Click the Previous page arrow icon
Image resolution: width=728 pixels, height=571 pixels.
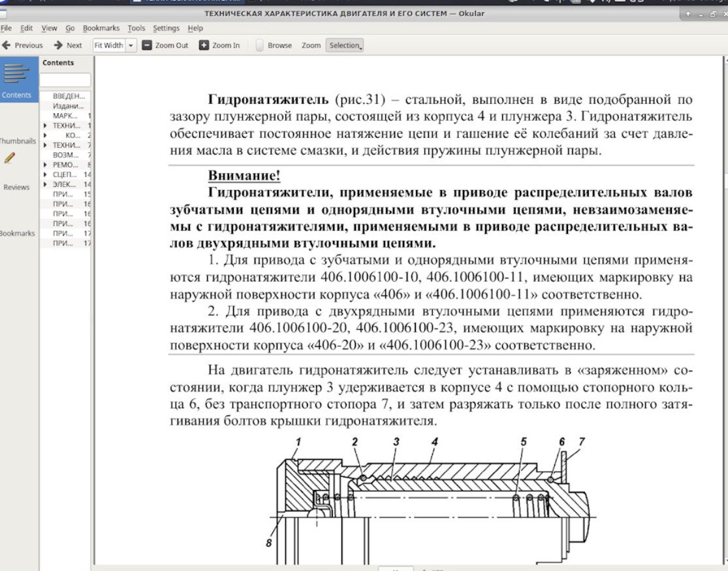6,45
